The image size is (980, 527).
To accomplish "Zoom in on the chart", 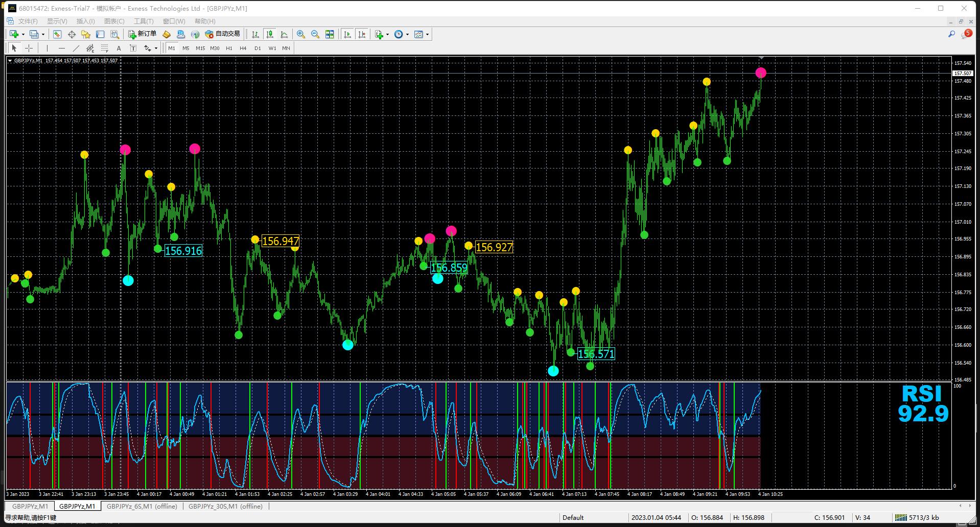I will 301,34.
